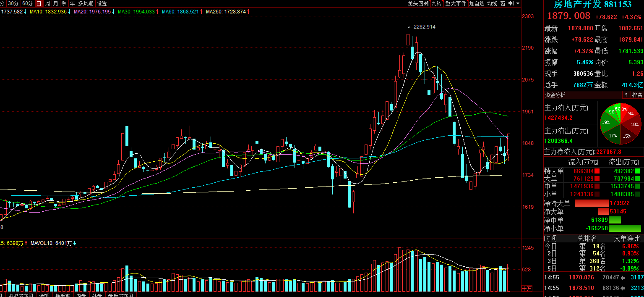Screen dimensions: 644x297
Task: Click the 排名 ranking button
Action: click(637, 95)
